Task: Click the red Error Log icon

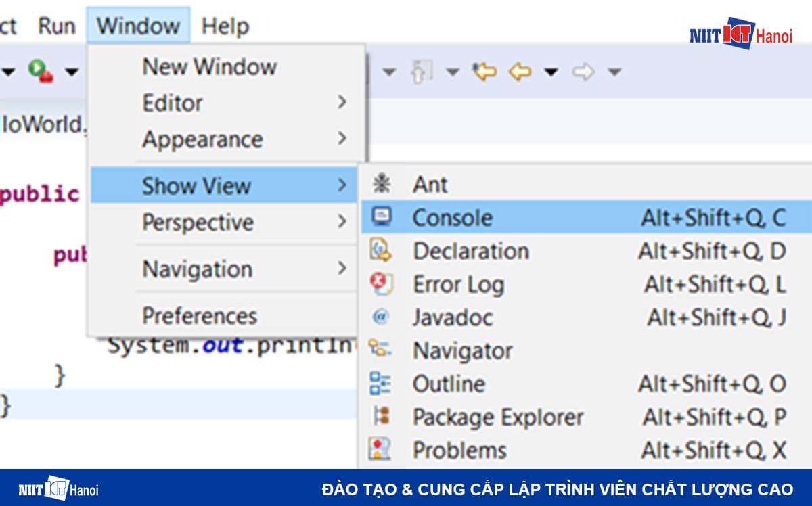Action: [382, 284]
